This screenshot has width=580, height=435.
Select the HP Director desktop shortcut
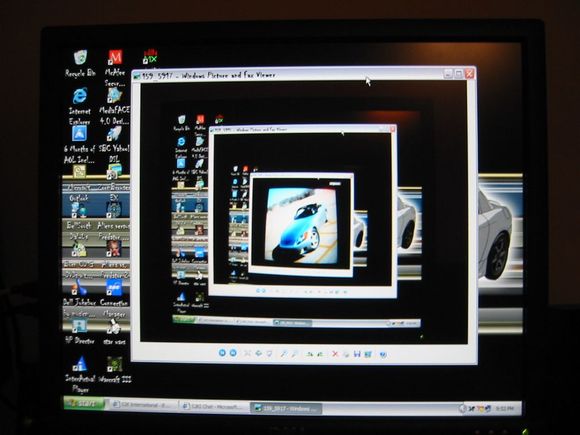(x=79, y=331)
